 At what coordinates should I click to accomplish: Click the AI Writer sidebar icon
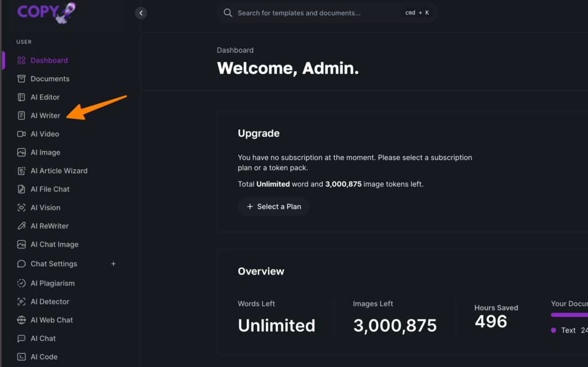[21, 115]
